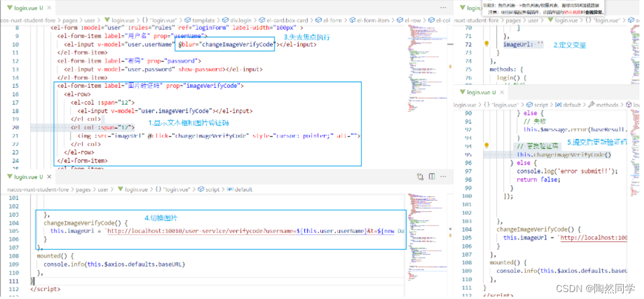
Task: Click the Split Editor Right icon
Action: coord(431,177)
